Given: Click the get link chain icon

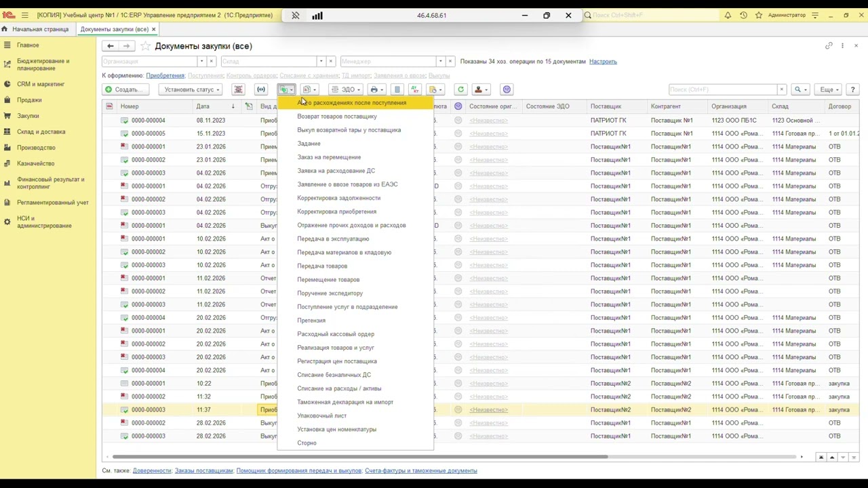Looking at the screenshot, I should [x=829, y=45].
